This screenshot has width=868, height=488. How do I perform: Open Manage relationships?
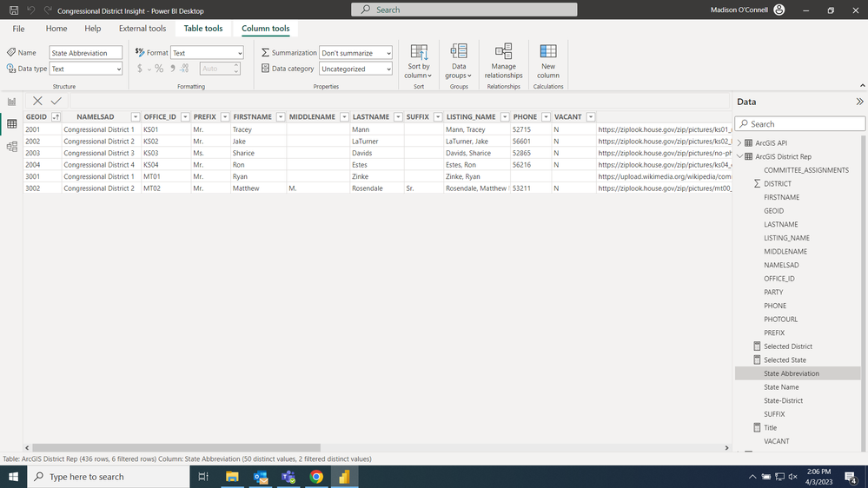[503, 62]
